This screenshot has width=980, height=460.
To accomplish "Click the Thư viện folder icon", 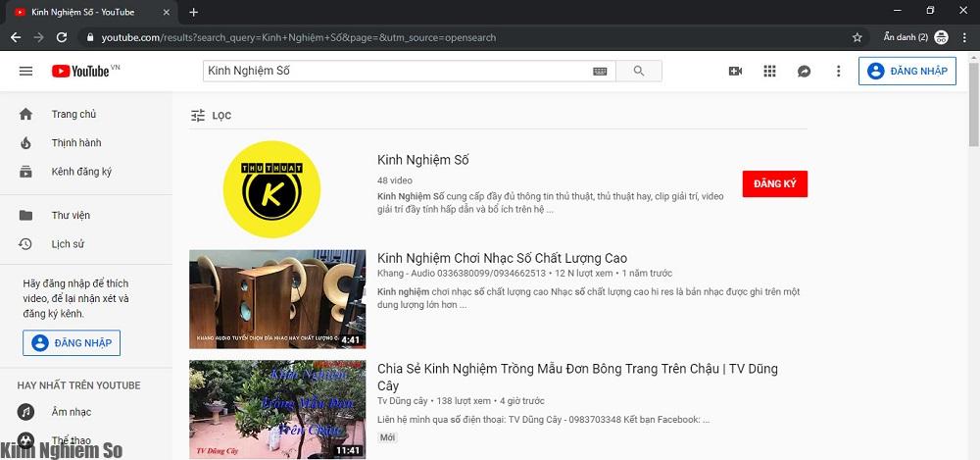I will 25,216.
